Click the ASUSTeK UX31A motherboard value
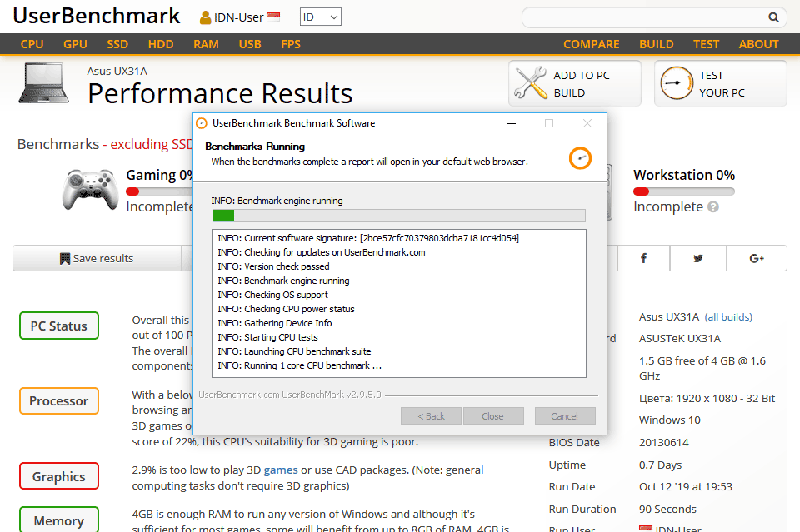Viewport: 800px width, 532px height. [680, 338]
